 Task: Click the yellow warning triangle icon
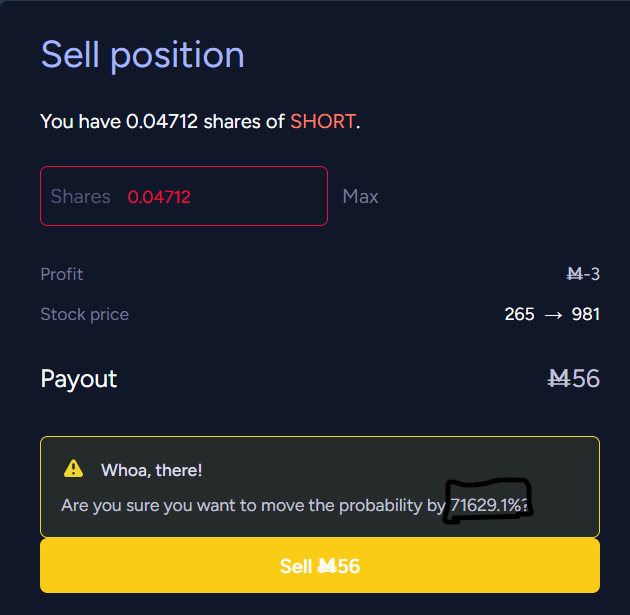[73, 469]
